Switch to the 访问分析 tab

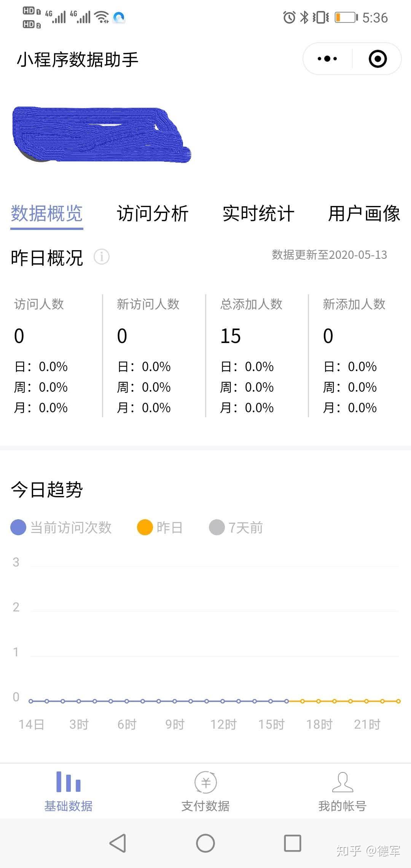153,213
